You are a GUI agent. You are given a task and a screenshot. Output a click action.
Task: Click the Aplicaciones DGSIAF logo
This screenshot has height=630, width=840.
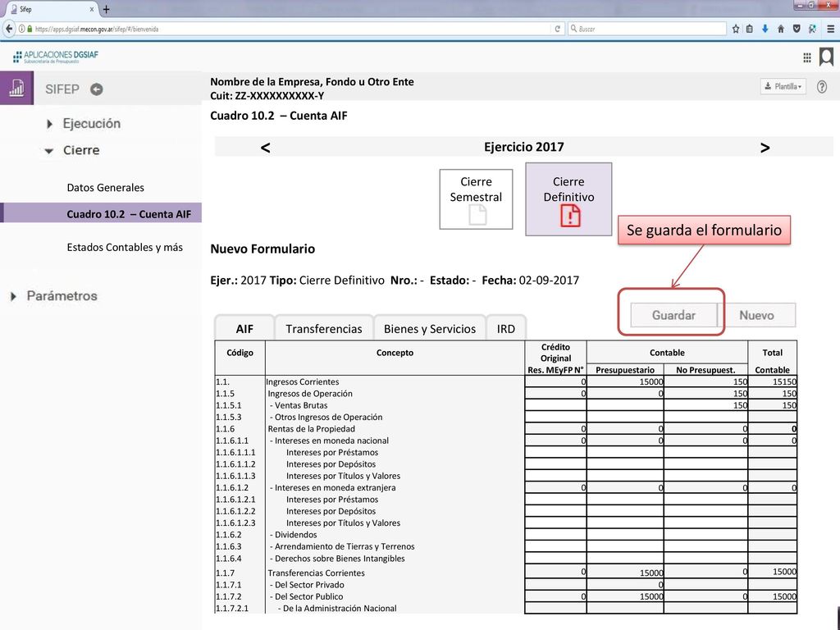pyautogui.click(x=56, y=57)
